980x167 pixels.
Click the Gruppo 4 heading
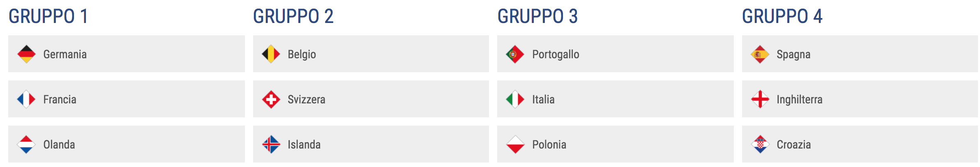point(782,16)
